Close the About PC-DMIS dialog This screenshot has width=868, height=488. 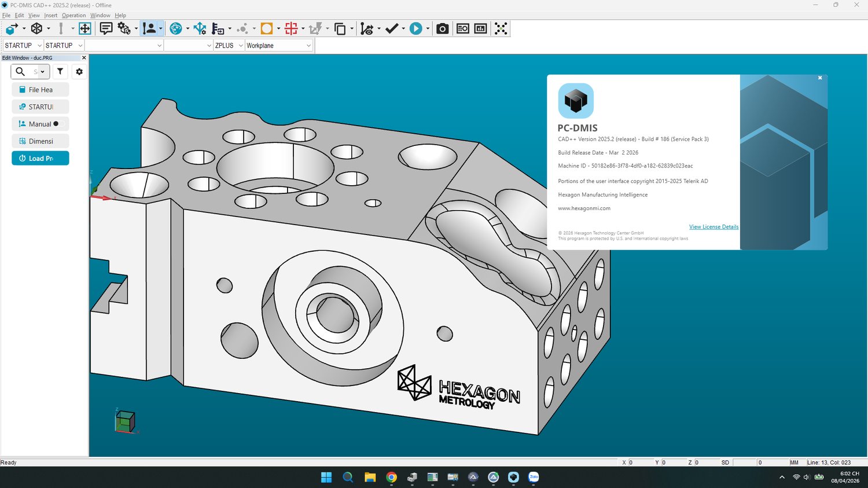pos(820,78)
